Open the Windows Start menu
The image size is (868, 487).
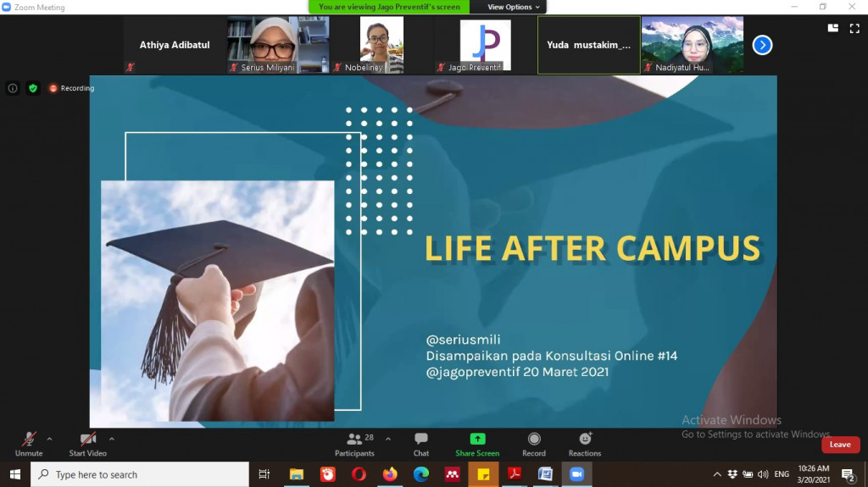point(15,474)
